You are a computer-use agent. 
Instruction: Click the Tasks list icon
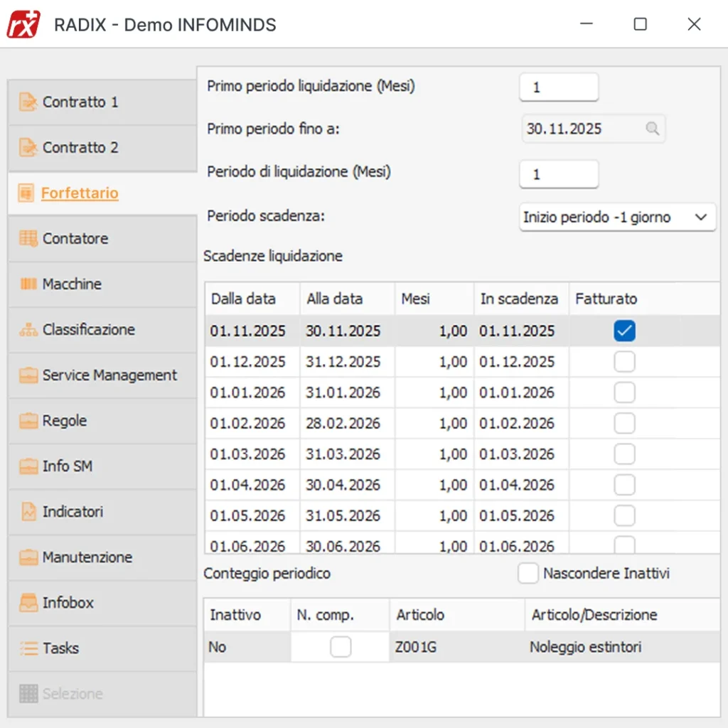click(x=28, y=648)
